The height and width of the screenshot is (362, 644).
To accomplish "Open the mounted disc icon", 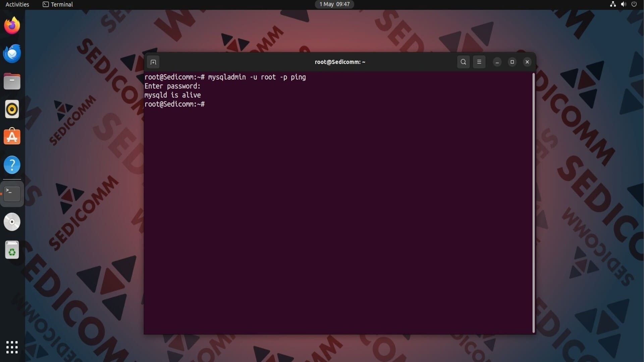I will tap(12, 222).
